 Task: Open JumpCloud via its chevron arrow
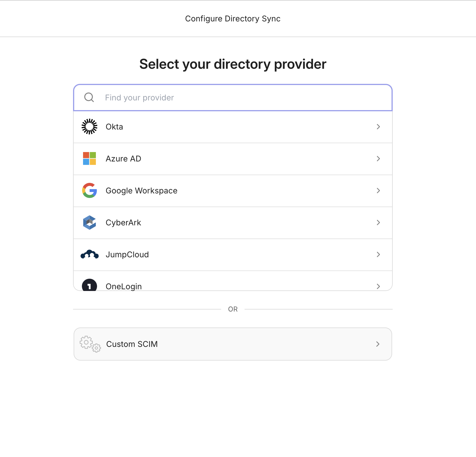click(378, 254)
